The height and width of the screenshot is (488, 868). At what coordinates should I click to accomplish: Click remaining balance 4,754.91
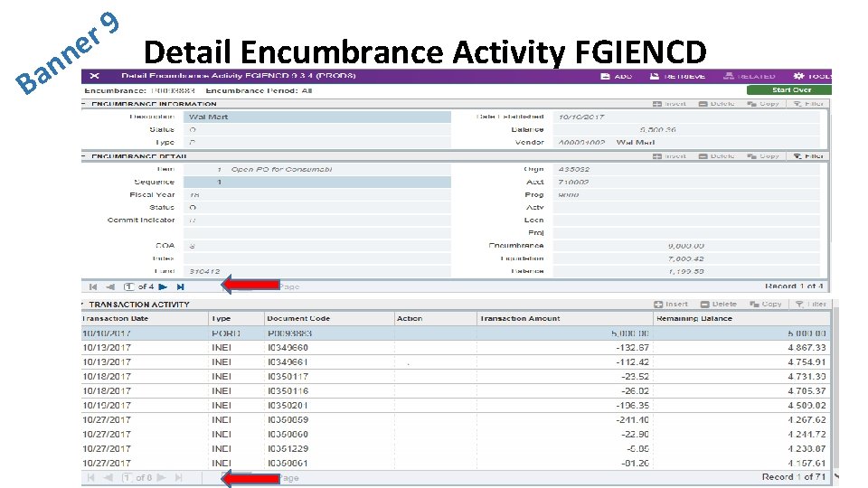[807, 362]
